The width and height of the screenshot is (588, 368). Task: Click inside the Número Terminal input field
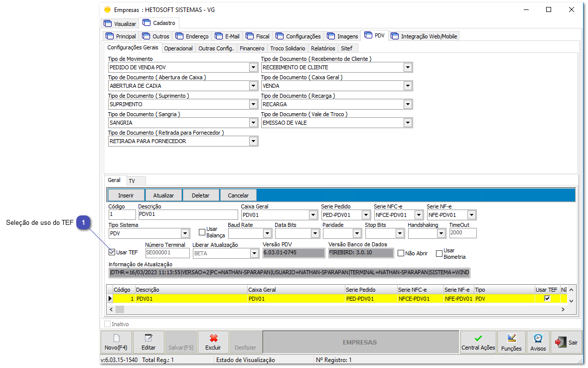(167, 253)
